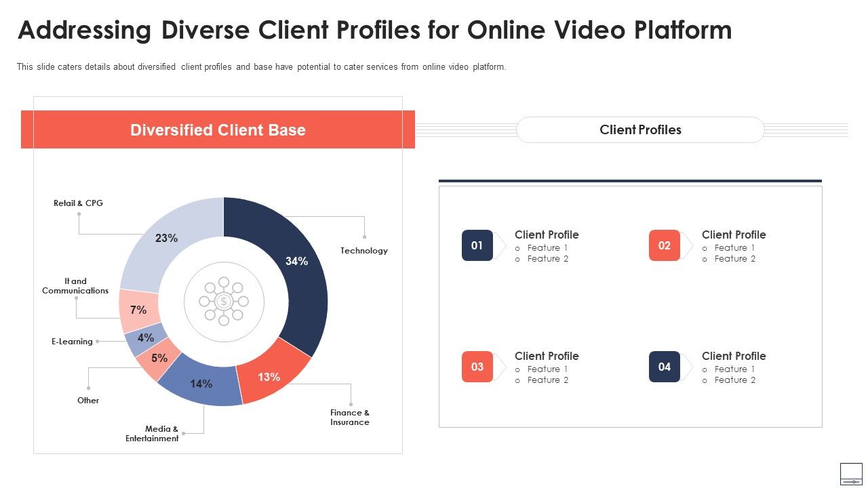
Task: Select the 5% Other segment
Action: click(x=158, y=359)
